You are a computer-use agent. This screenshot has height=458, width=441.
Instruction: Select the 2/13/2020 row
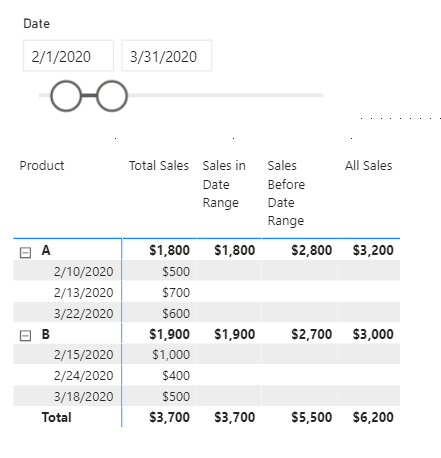click(207, 292)
